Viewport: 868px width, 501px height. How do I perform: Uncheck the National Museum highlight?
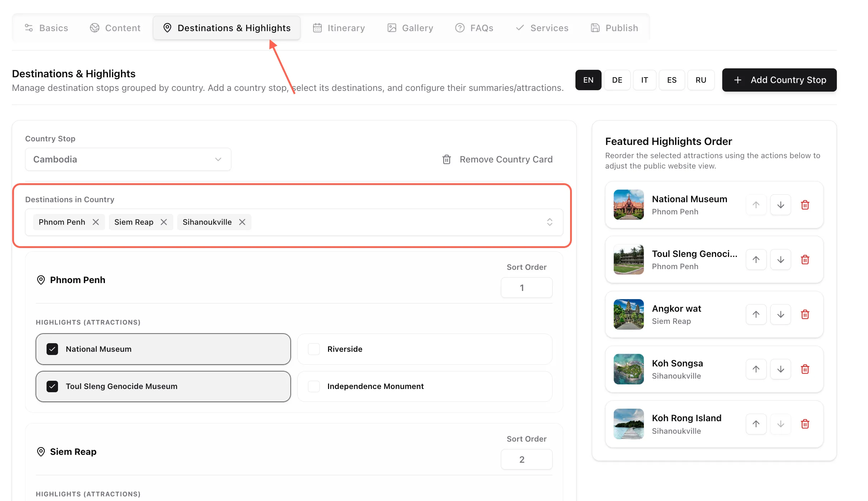tap(52, 349)
